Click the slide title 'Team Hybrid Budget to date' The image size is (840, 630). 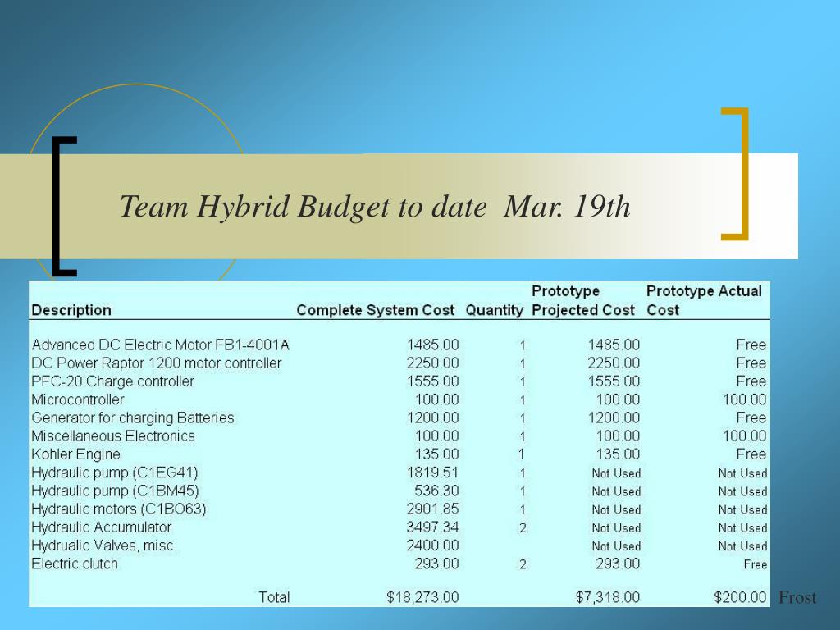tap(303, 207)
